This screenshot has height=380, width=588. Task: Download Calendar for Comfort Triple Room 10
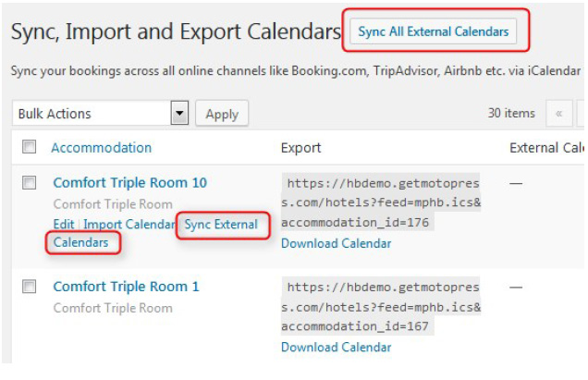(336, 244)
